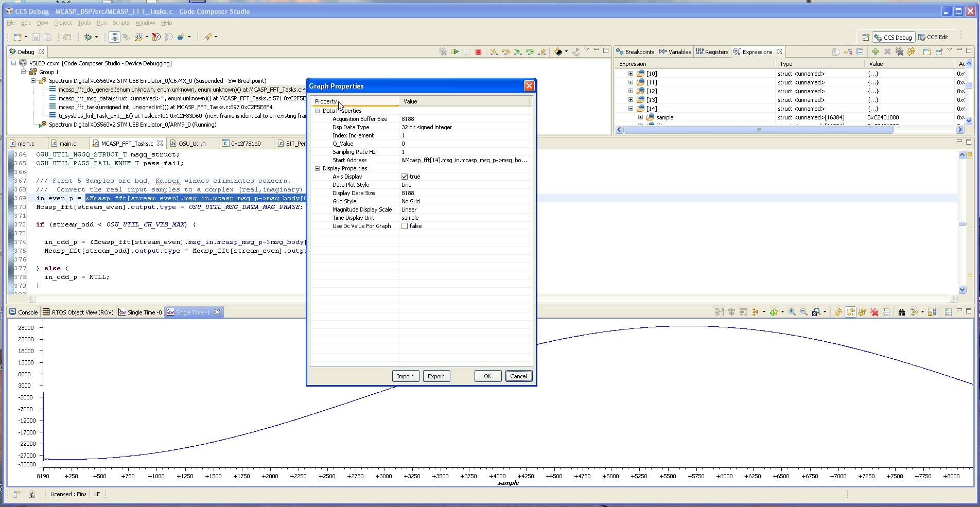This screenshot has height=507, width=980.
Task: Click the Load Program icon in toolbar
Action: [138, 37]
